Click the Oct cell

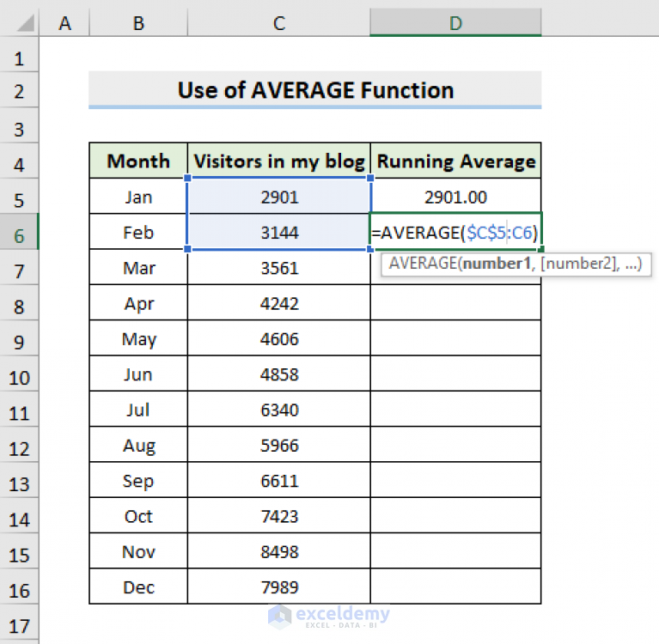[x=138, y=516]
